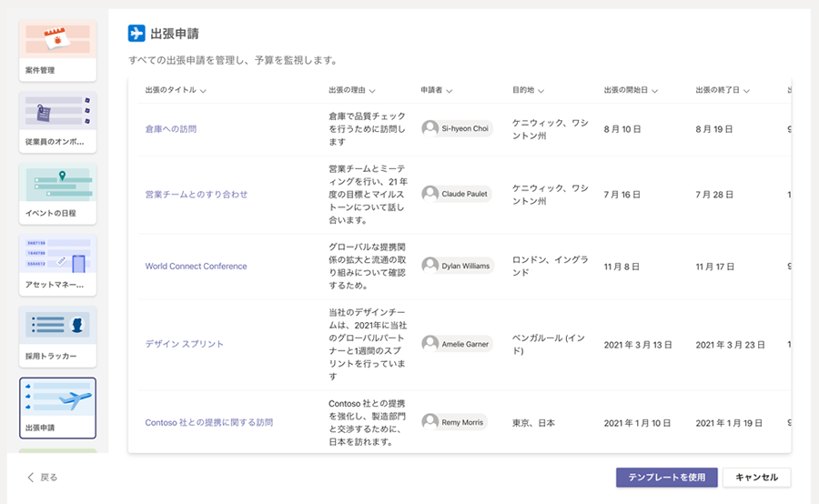Click Dylan Williams' avatar icon

point(430,266)
